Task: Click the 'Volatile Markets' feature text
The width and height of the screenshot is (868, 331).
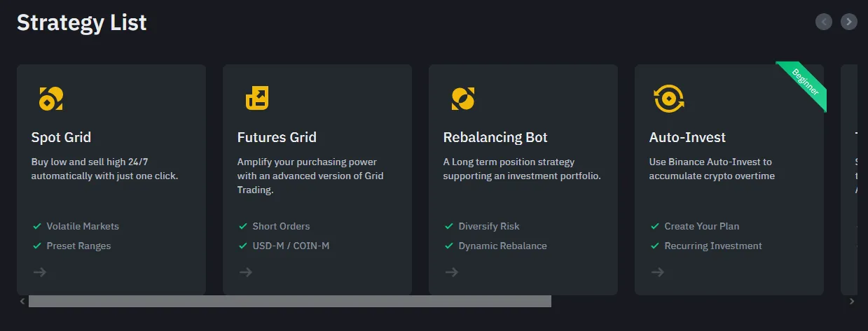Action: click(x=83, y=226)
